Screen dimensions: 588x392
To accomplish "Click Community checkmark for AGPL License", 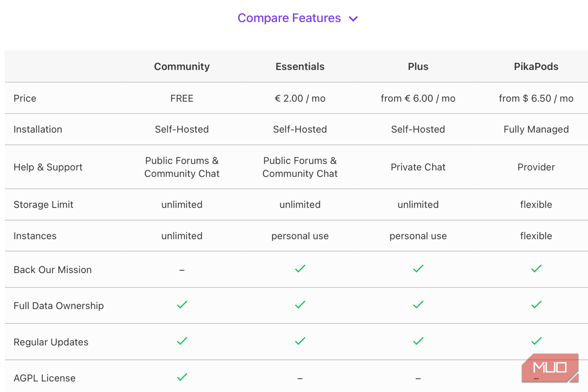I will [x=182, y=377].
